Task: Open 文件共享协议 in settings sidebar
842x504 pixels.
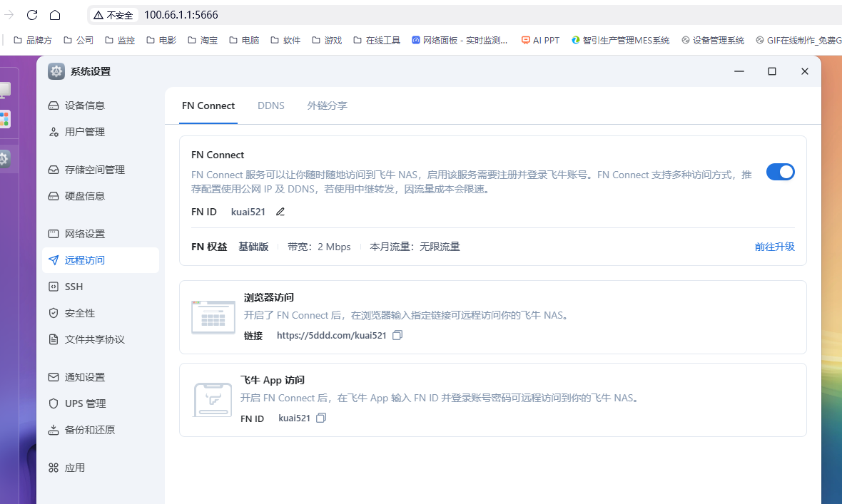Action: 101,339
